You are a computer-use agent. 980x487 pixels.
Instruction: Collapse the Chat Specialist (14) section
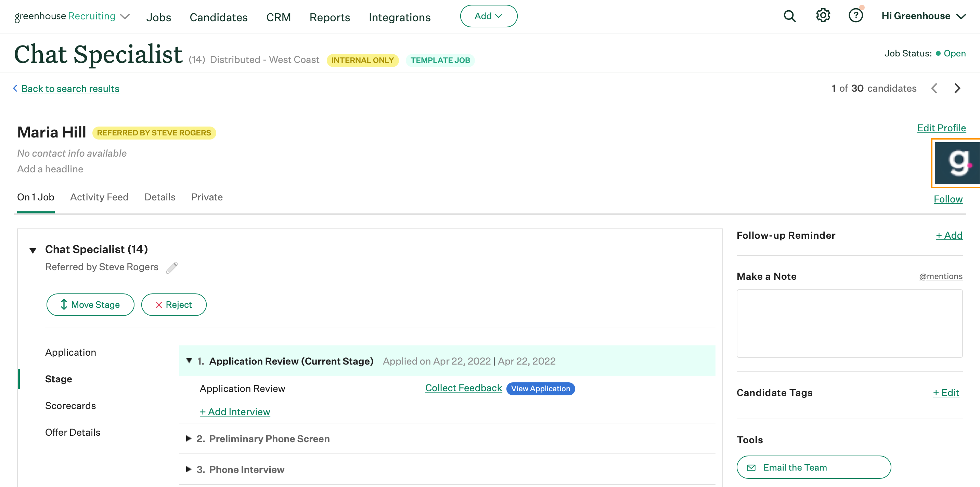[x=33, y=250]
